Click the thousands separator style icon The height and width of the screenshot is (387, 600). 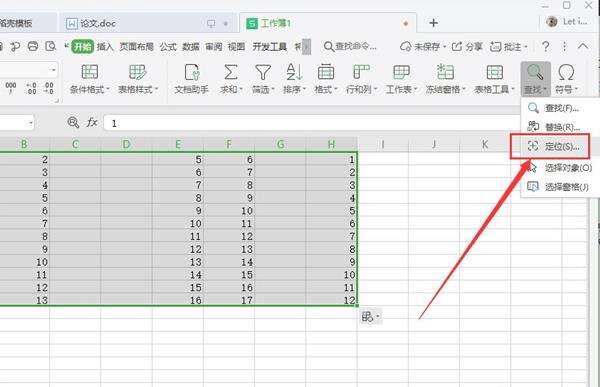pyautogui.click(x=11, y=88)
